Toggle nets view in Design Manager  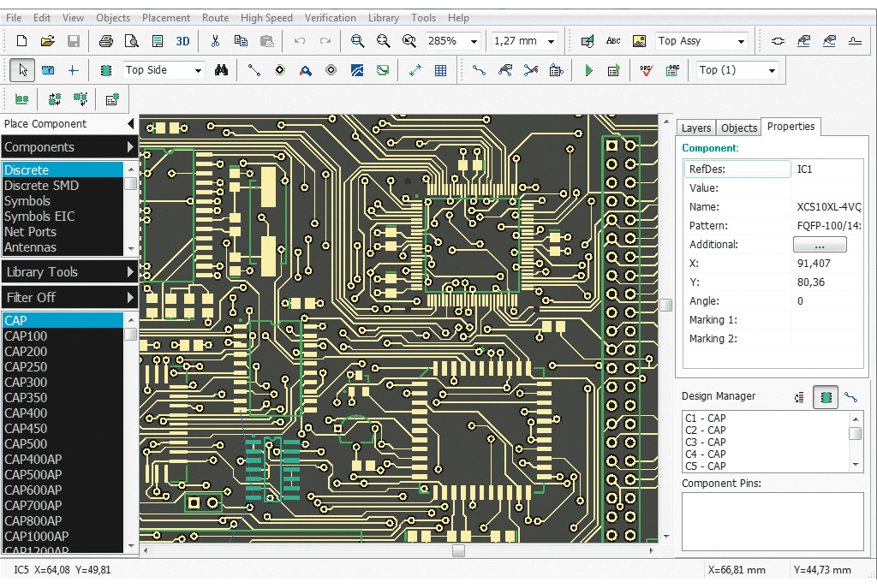pyautogui.click(x=850, y=397)
